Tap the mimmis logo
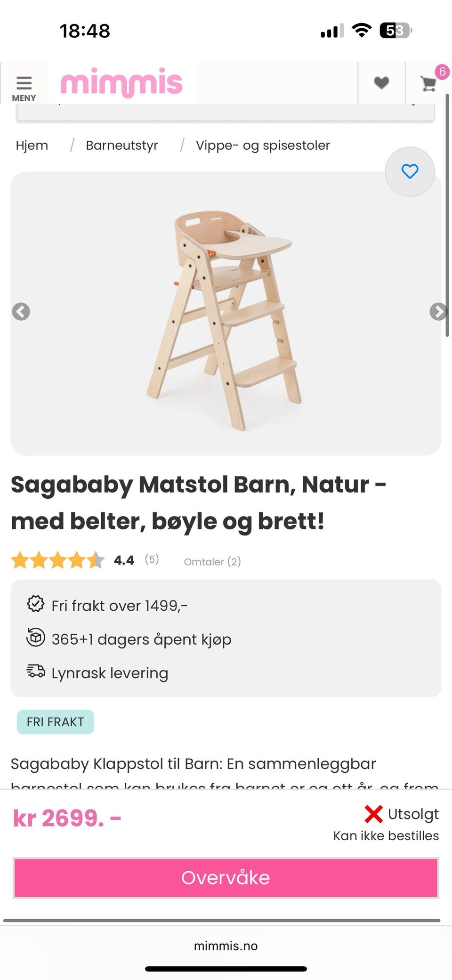This screenshot has width=452, height=980. point(121,83)
